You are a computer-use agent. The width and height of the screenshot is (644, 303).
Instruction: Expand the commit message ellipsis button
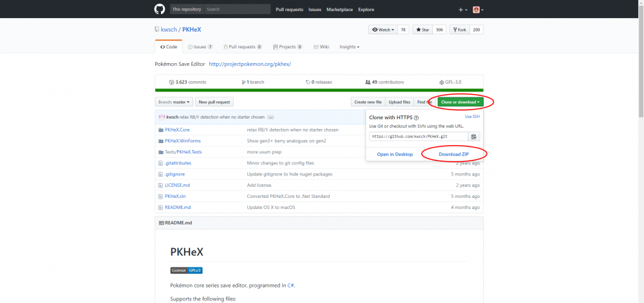270,117
